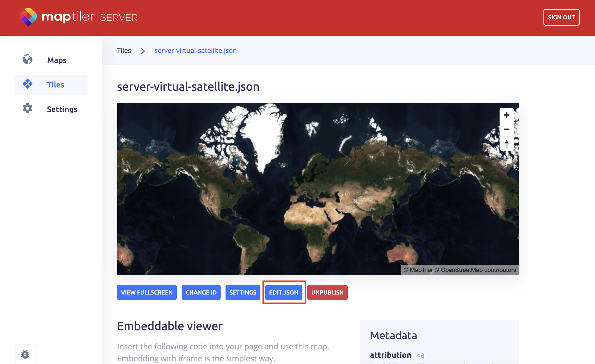Reset bearing with the compass icon

[x=506, y=144]
